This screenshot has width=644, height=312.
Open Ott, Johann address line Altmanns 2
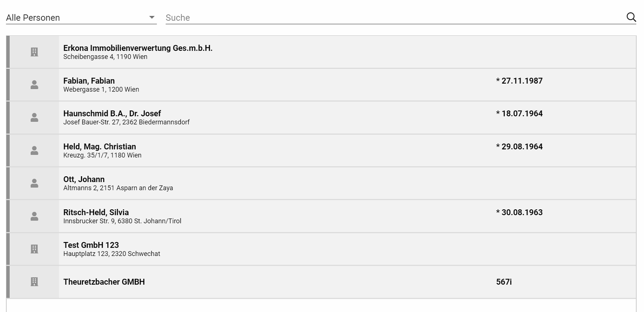(x=118, y=188)
